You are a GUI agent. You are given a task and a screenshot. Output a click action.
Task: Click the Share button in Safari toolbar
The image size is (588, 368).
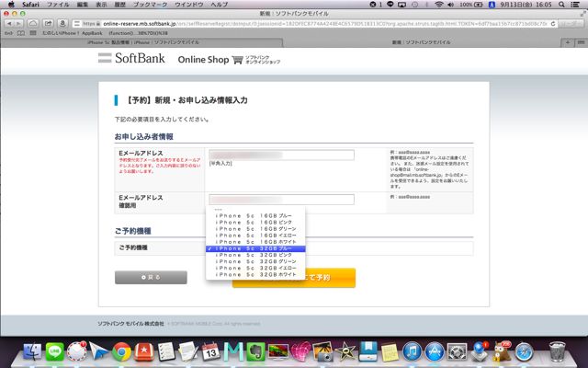click(48, 23)
